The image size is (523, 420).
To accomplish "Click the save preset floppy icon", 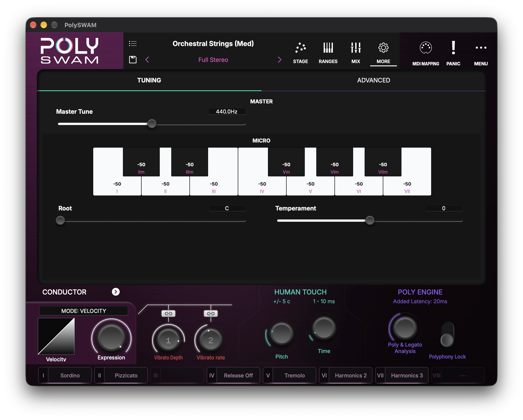I will point(133,60).
